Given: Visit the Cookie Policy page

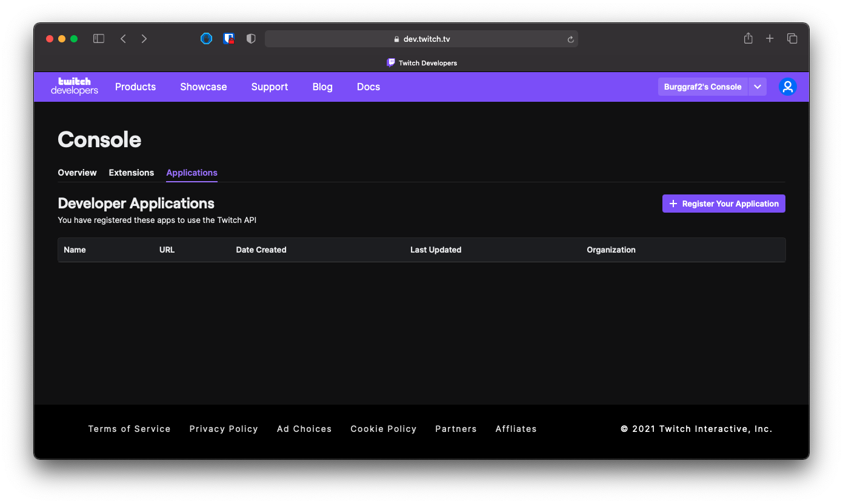Looking at the screenshot, I should [x=383, y=429].
